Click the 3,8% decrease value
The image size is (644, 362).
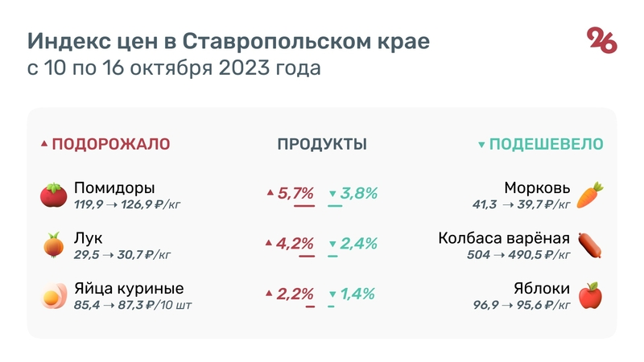pyautogui.click(x=359, y=193)
